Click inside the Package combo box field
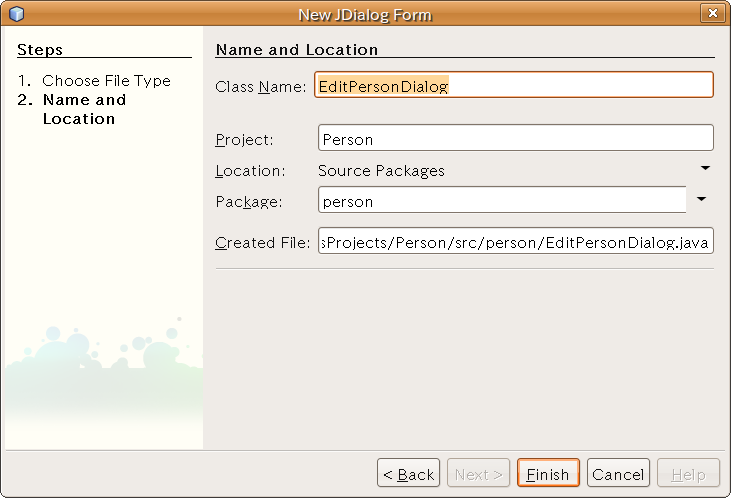Screen dimensions: 731x498 coord(500,201)
